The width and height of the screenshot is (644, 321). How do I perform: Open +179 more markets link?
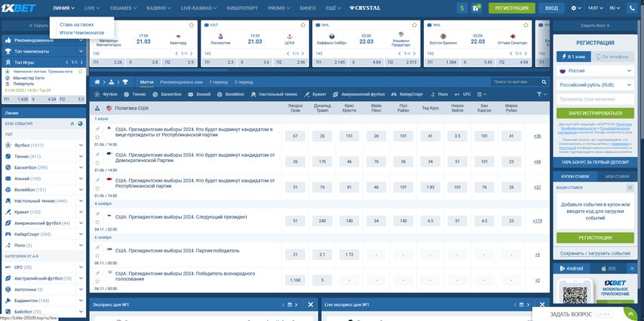537,221
